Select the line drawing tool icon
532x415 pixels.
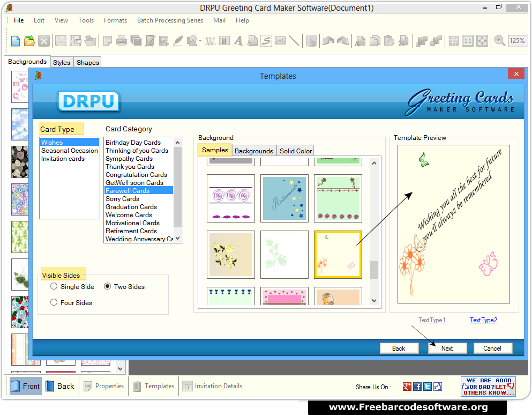click(x=294, y=41)
